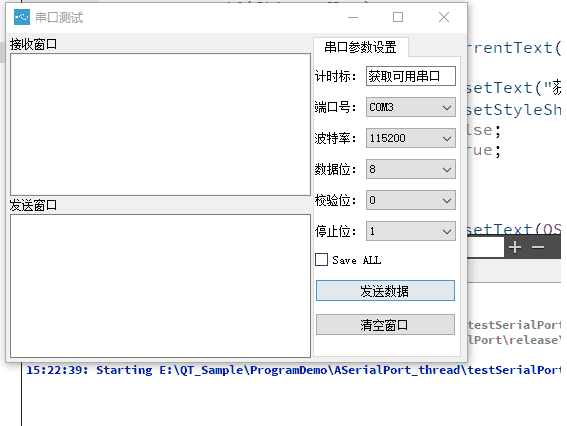Click the 发送窗口 label
This screenshot has height=426, width=567.
click(x=34, y=205)
